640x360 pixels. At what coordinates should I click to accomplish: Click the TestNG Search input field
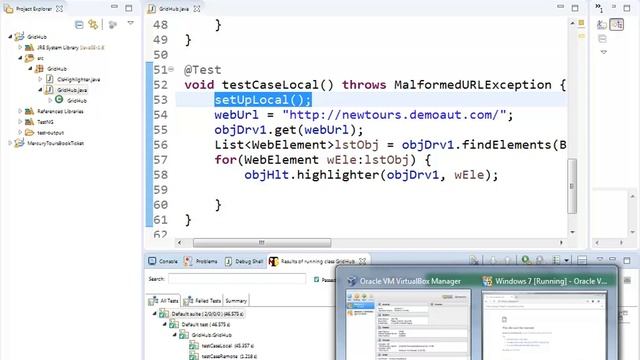coord(237,279)
